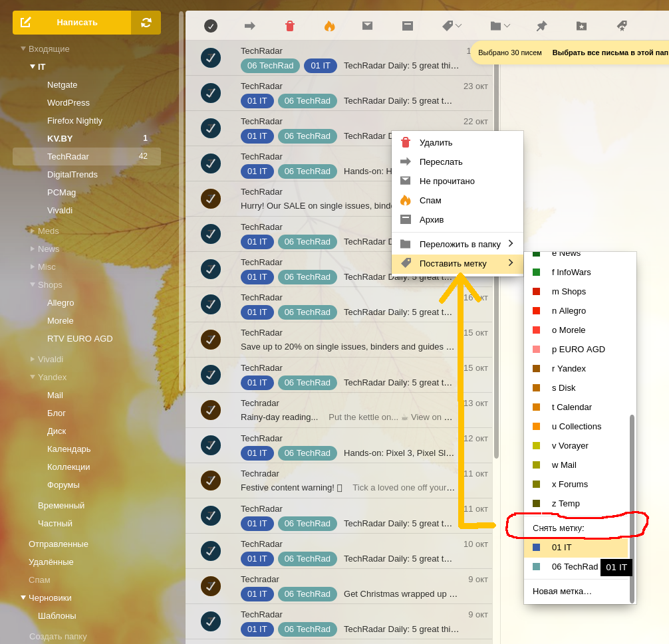Click Выбрать все письма в этой папке link

(x=610, y=53)
